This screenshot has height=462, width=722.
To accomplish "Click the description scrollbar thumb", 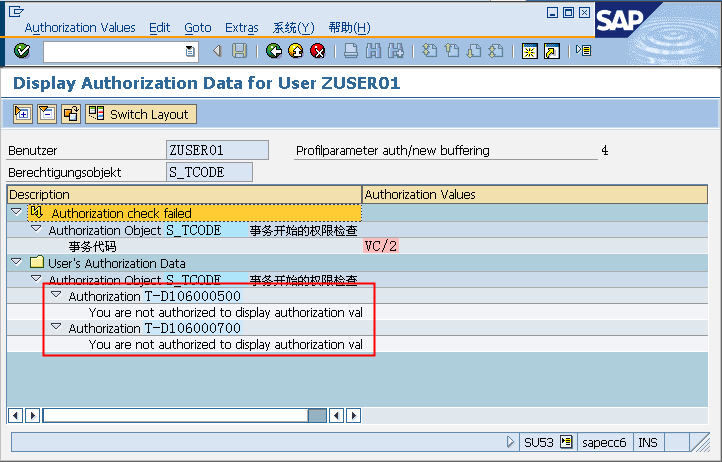I will (x=317, y=415).
